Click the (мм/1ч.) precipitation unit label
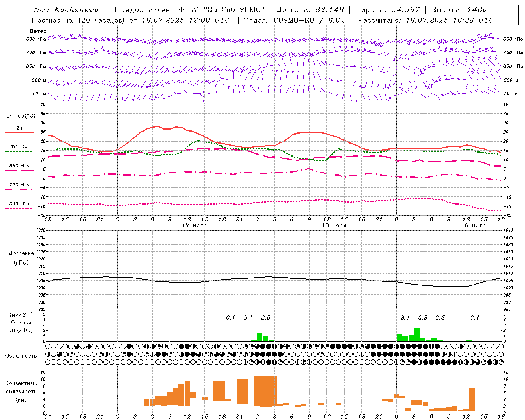 pos(21,330)
